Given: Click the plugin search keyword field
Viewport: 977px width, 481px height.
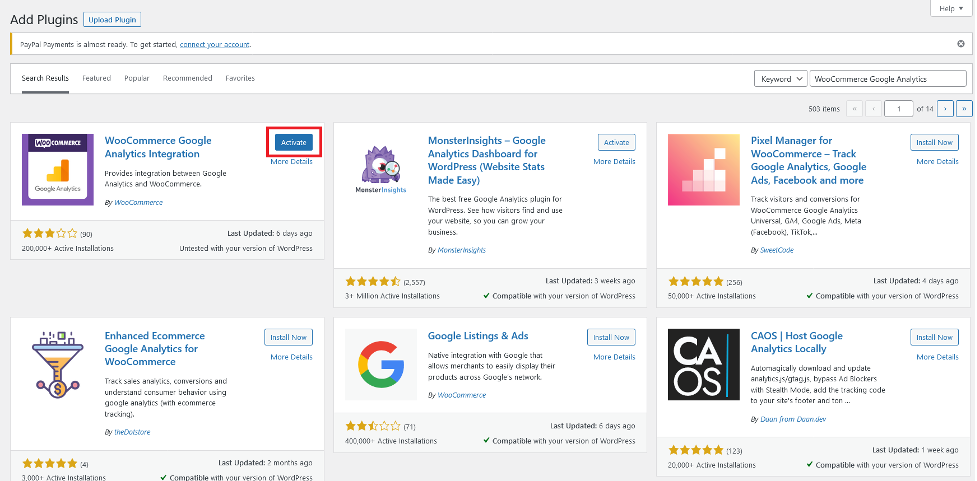Looking at the screenshot, I should tap(888, 79).
